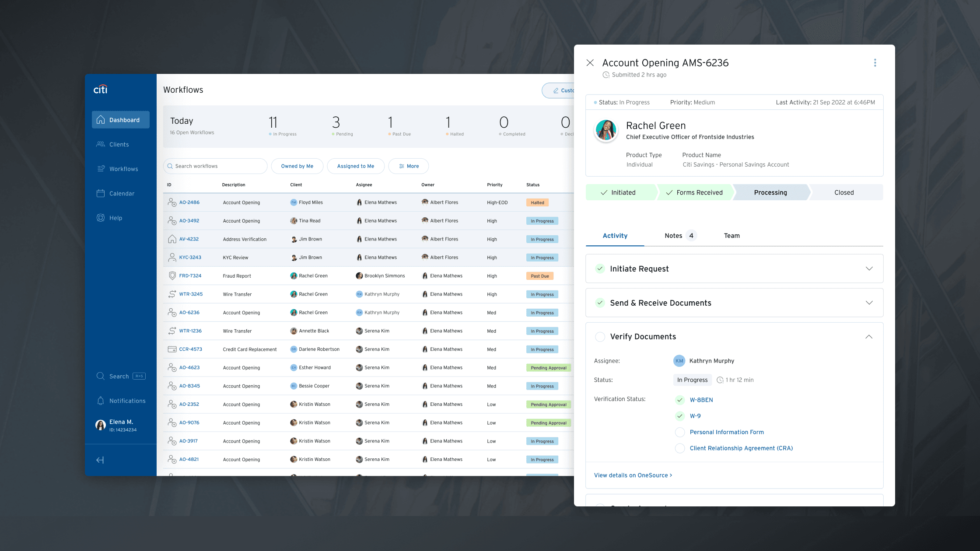This screenshot has height=551, width=980.
Task: Expand Send & Receive Documents section
Action: coord(869,303)
